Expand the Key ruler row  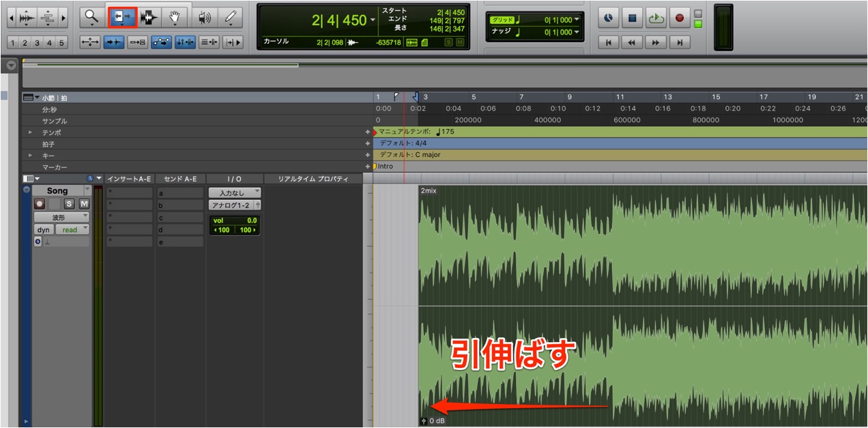(30, 155)
